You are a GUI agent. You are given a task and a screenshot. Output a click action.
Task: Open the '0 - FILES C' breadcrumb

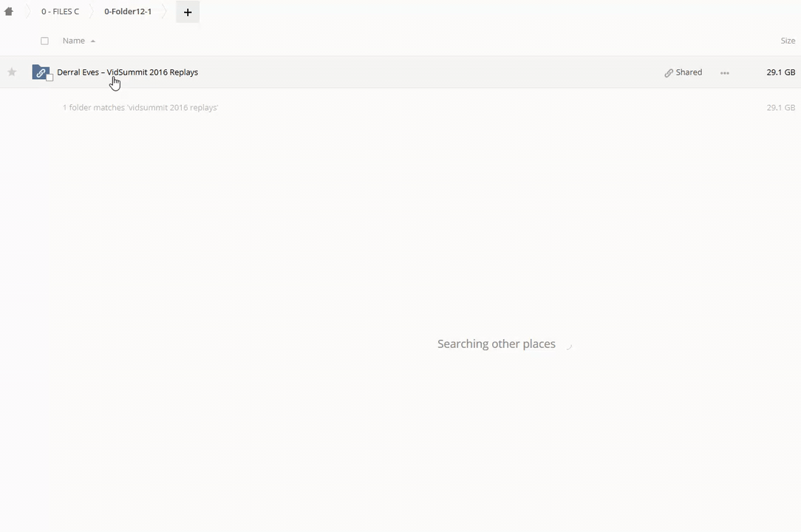pos(61,11)
